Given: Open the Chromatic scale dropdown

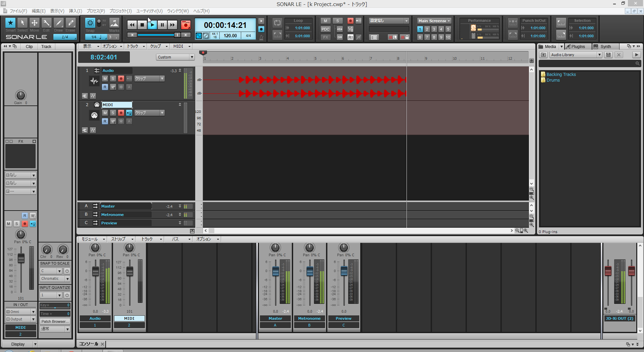Looking at the screenshot, I should point(55,279).
